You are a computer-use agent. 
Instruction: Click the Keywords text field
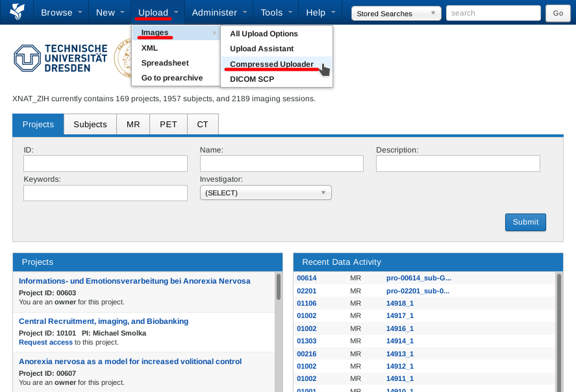[105, 193]
